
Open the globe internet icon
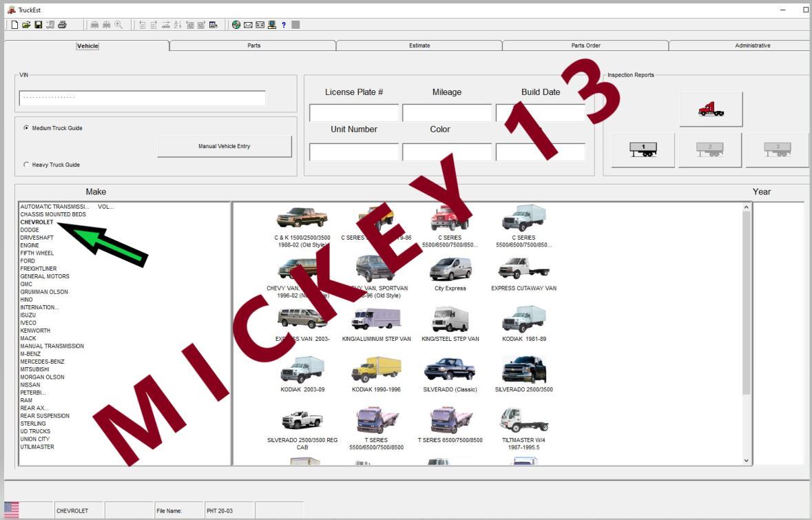click(x=236, y=25)
